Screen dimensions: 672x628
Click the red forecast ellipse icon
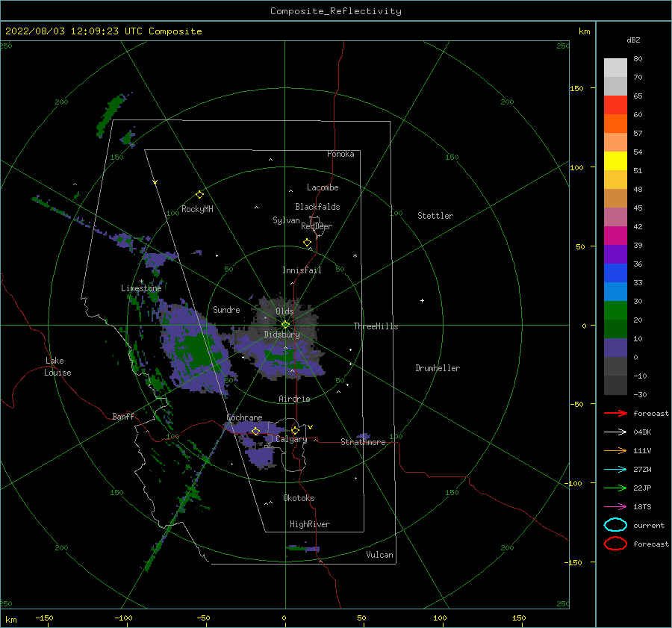click(615, 544)
